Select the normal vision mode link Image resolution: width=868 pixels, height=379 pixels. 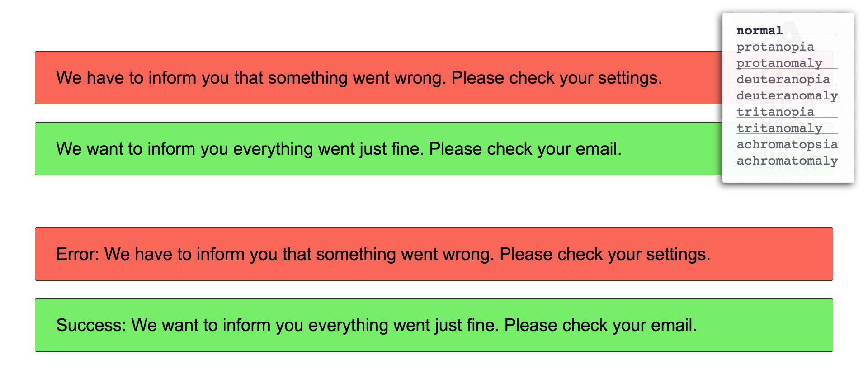click(x=759, y=30)
